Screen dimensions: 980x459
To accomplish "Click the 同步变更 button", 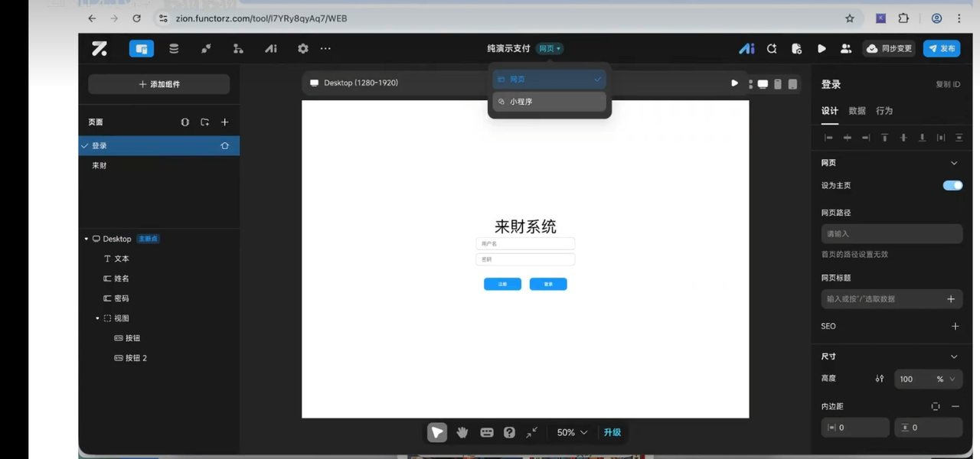I will point(889,48).
